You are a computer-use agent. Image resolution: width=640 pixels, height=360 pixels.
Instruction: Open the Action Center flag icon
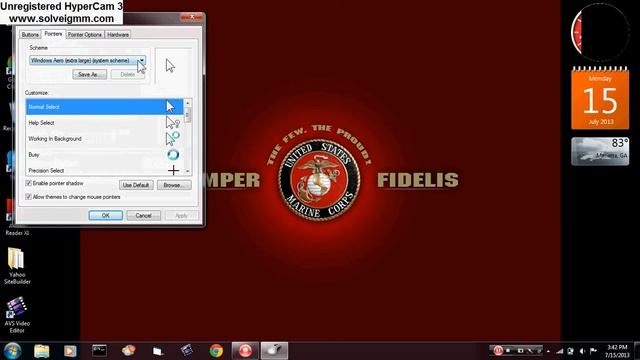[x=593, y=351]
